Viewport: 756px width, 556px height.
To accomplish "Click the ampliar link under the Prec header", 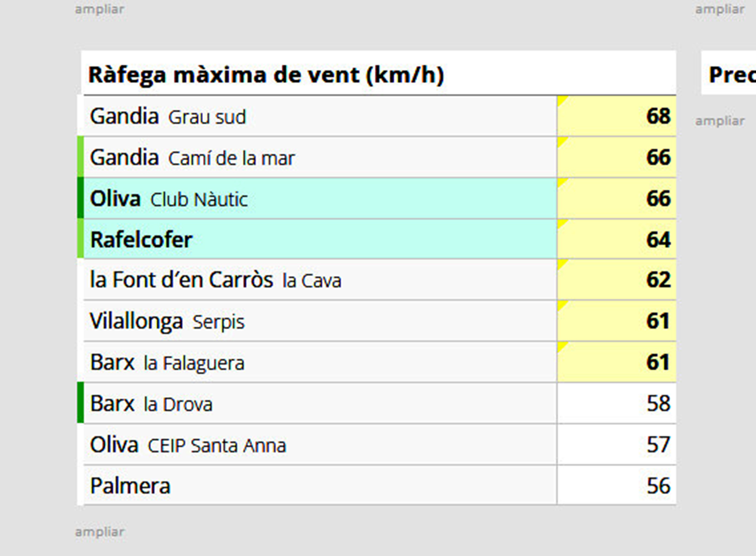I will pos(720,121).
